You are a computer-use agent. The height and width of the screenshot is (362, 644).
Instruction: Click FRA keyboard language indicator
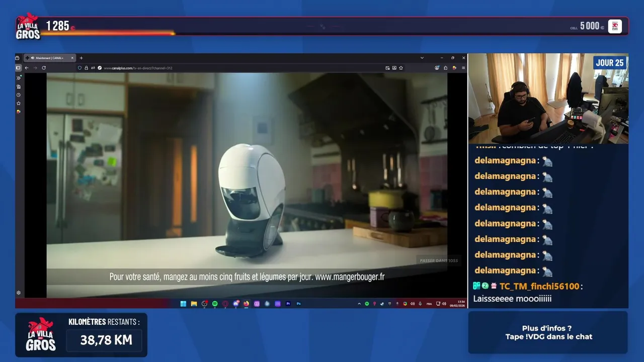429,304
